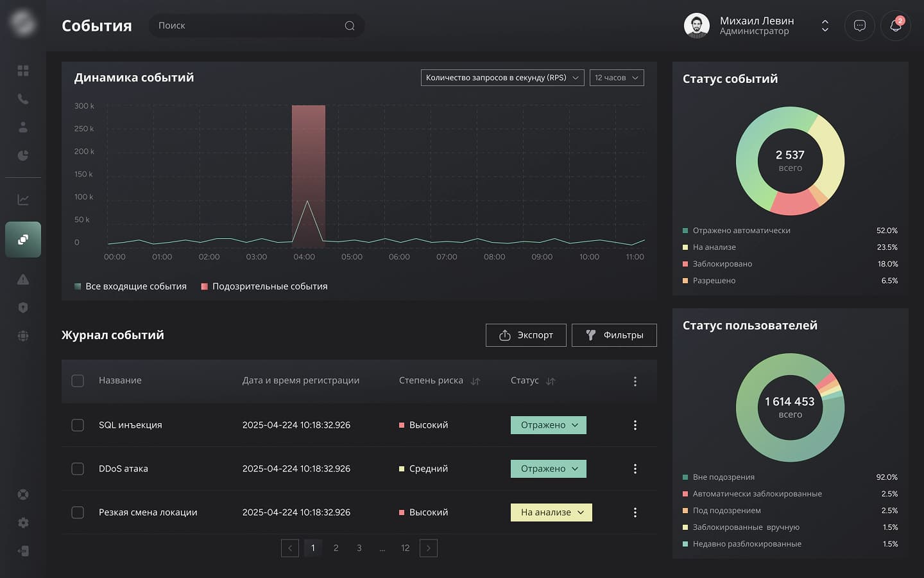Click the notification bell icon
The height and width of the screenshot is (578, 924).
click(x=895, y=26)
